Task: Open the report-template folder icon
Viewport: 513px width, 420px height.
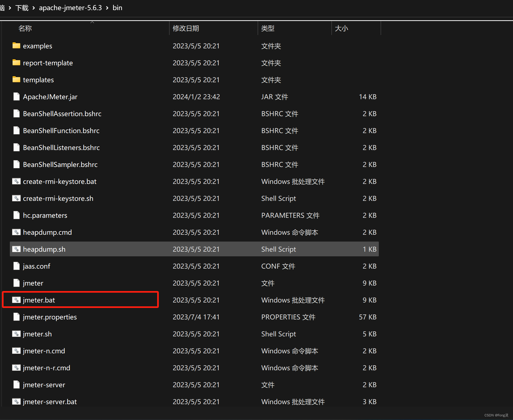Action: [16, 63]
